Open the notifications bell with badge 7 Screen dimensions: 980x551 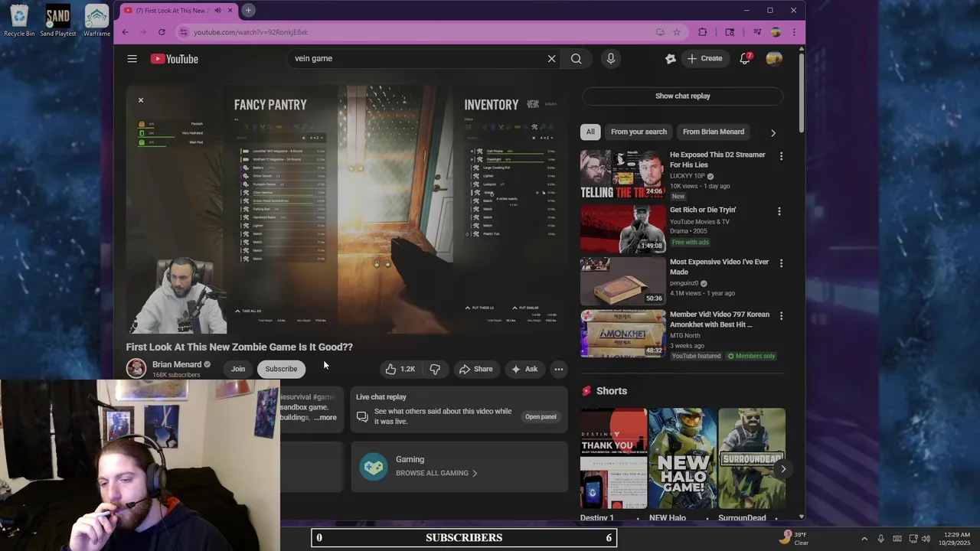[745, 58]
